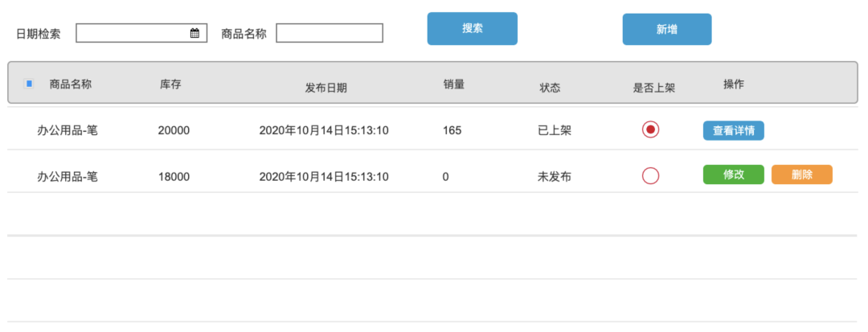This screenshot has height=332, width=868.
Task: Click the 是否上架 column header
Action: pyautogui.click(x=654, y=88)
